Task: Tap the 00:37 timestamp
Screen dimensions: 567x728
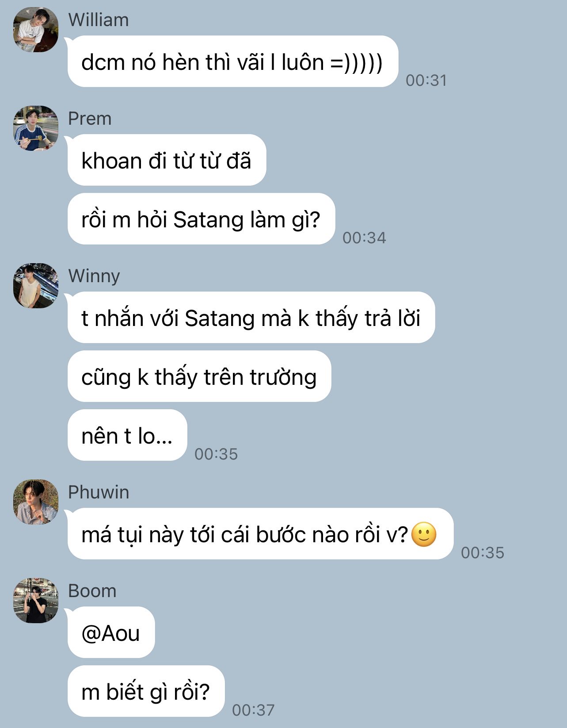Action: point(253,710)
